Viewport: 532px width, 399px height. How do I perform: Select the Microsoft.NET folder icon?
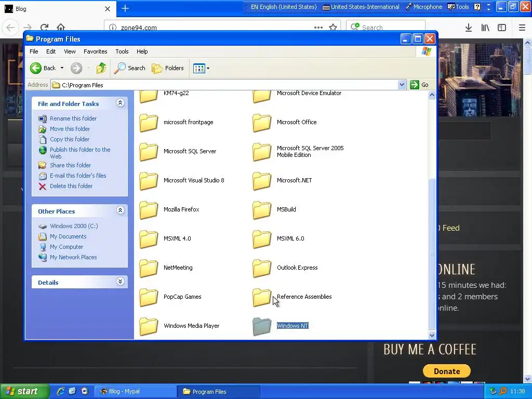(x=262, y=181)
